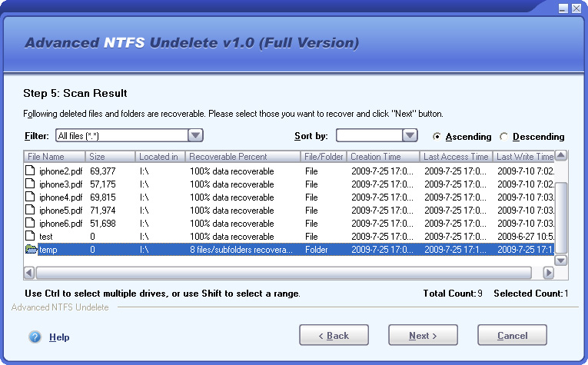Select the temp folder name
This screenshot has width=588, height=365.
[48, 250]
